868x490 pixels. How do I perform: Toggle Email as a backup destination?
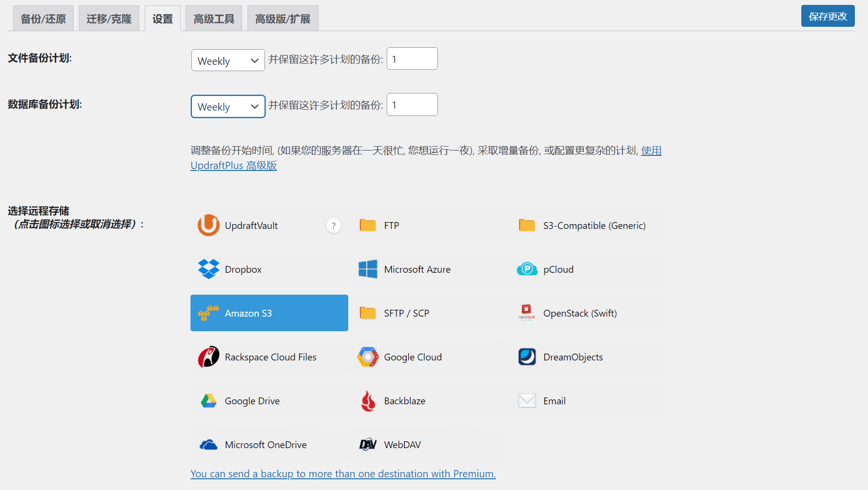point(542,400)
